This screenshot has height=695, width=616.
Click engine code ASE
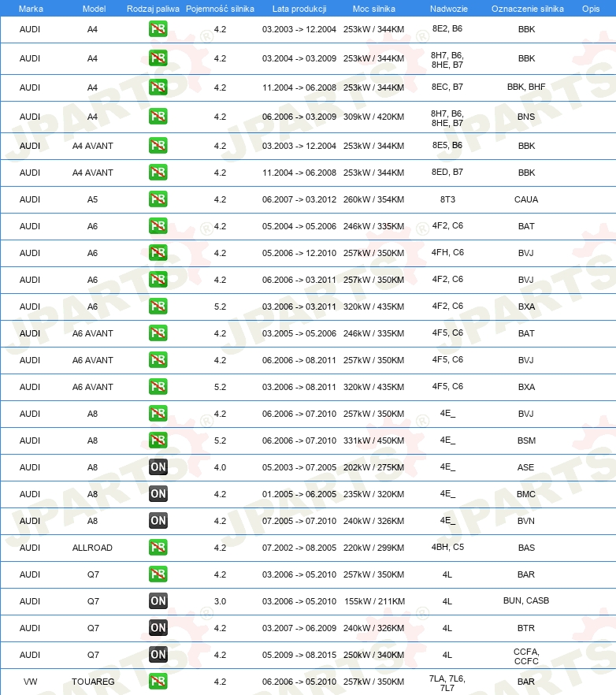pyautogui.click(x=525, y=467)
